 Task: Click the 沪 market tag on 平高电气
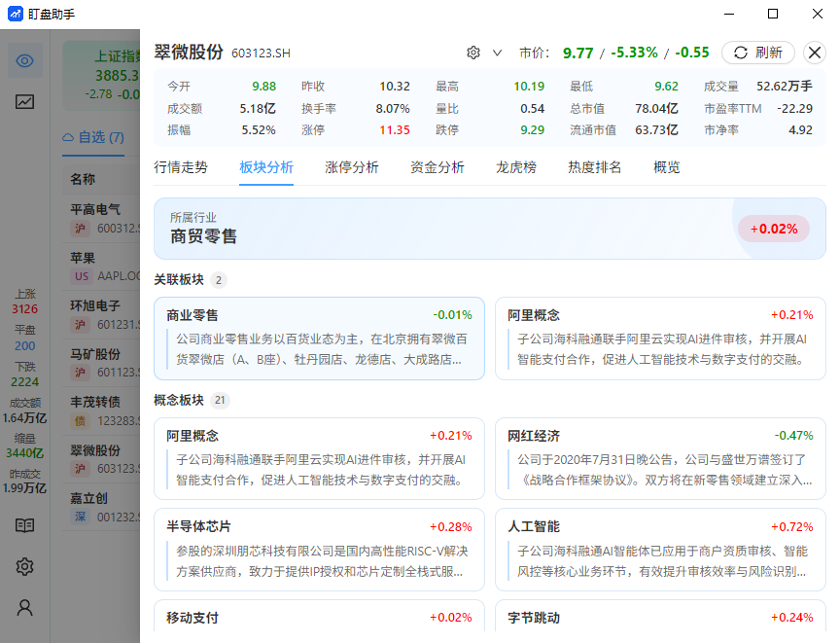pos(80,229)
